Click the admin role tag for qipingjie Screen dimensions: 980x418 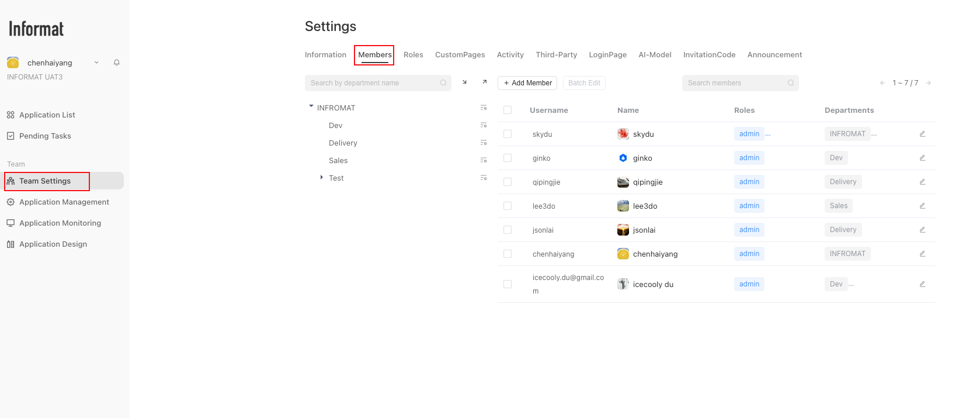click(x=749, y=182)
